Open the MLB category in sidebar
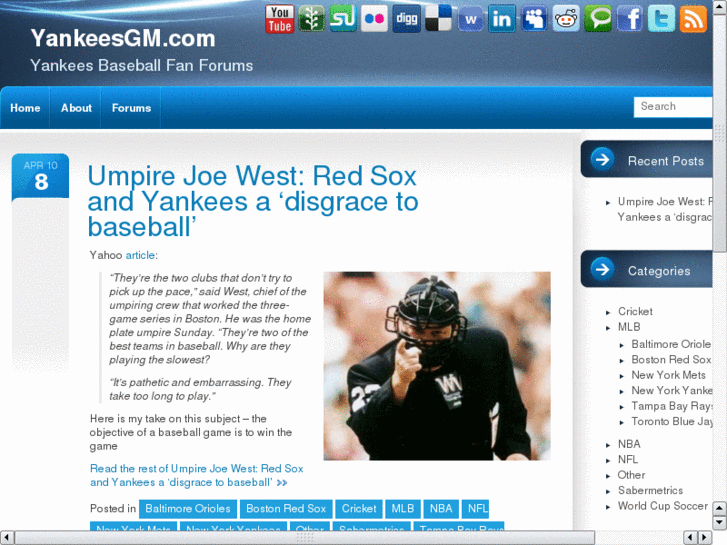This screenshot has height=545, width=727. [x=629, y=327]
